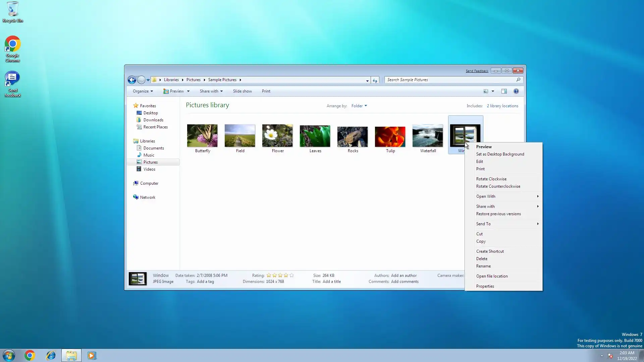The width and height of the screenshot is (644, 362).
Task: Open the Arrange by Folder dropdown
Action: pos(359,106)
